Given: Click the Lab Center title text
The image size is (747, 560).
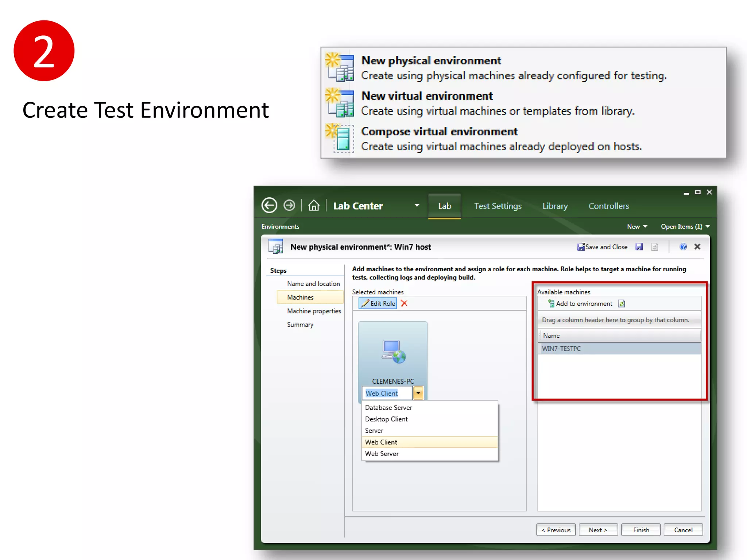Looking at the screenshot, I should [358, 206].
